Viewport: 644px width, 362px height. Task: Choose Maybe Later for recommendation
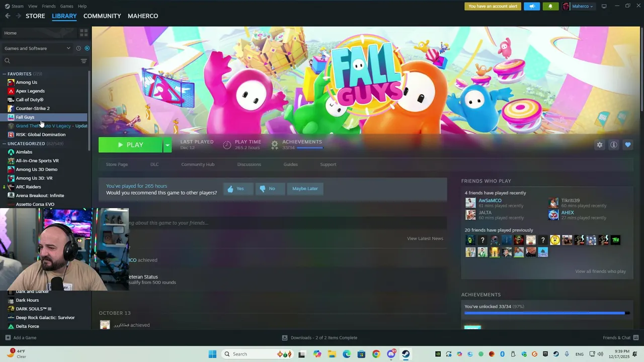pos(305,189)
